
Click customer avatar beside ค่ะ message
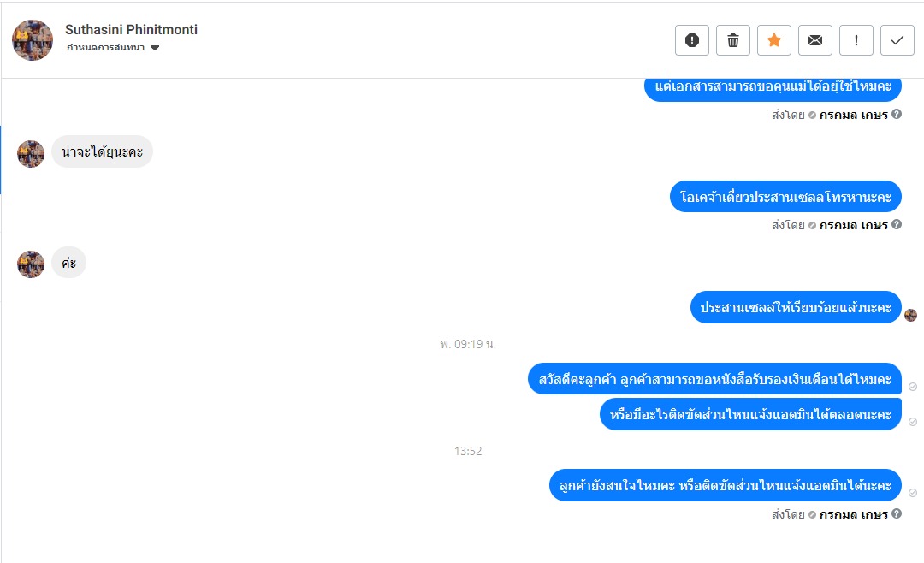click(x=31, y=264)
